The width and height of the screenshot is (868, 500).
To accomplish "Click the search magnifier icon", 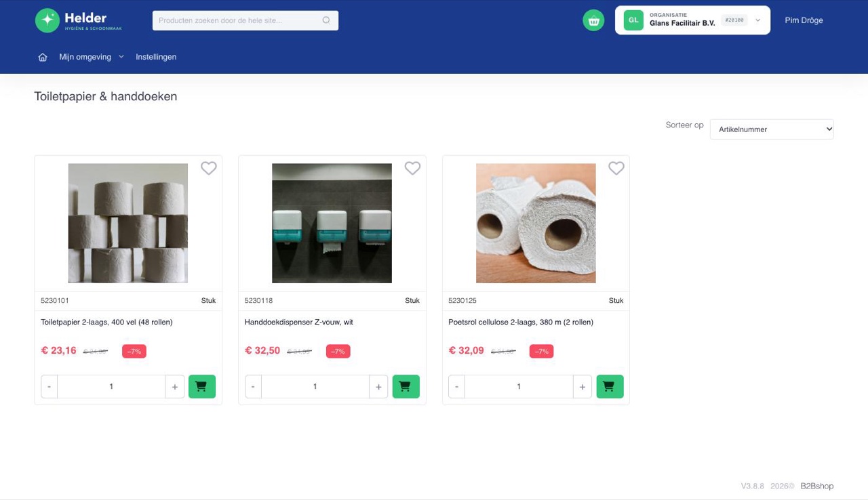I will coord(326,20).
